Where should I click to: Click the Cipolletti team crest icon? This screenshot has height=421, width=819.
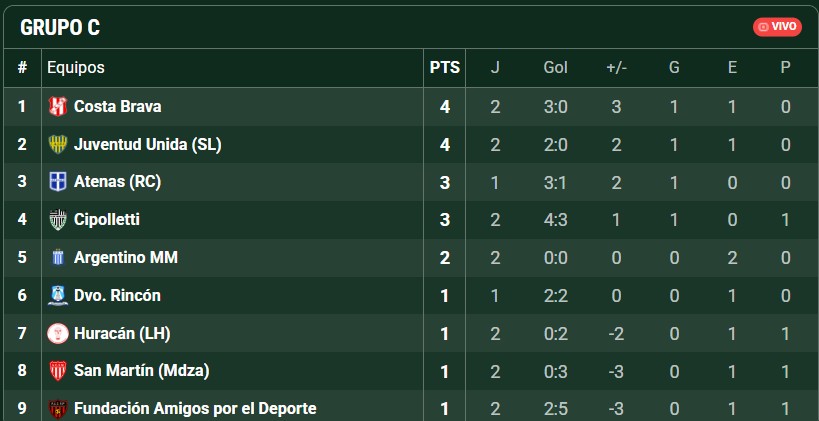(57, 220)
